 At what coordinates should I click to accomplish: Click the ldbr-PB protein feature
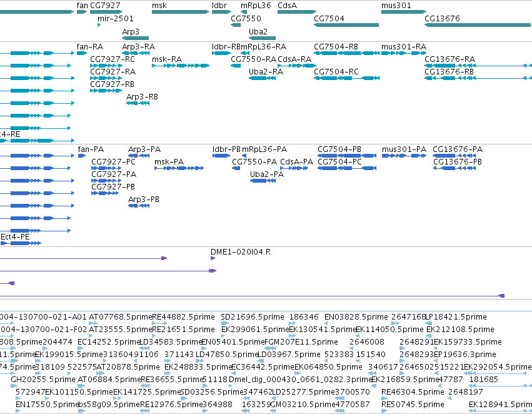point(221,156)
